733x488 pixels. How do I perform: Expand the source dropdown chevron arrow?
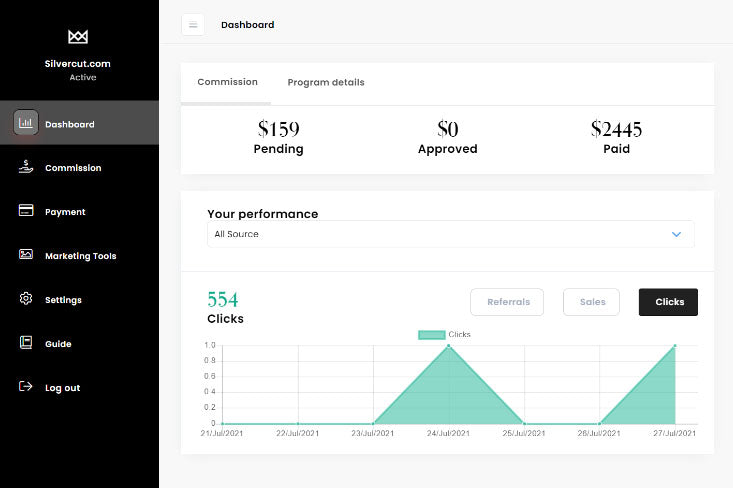[676, 234]
